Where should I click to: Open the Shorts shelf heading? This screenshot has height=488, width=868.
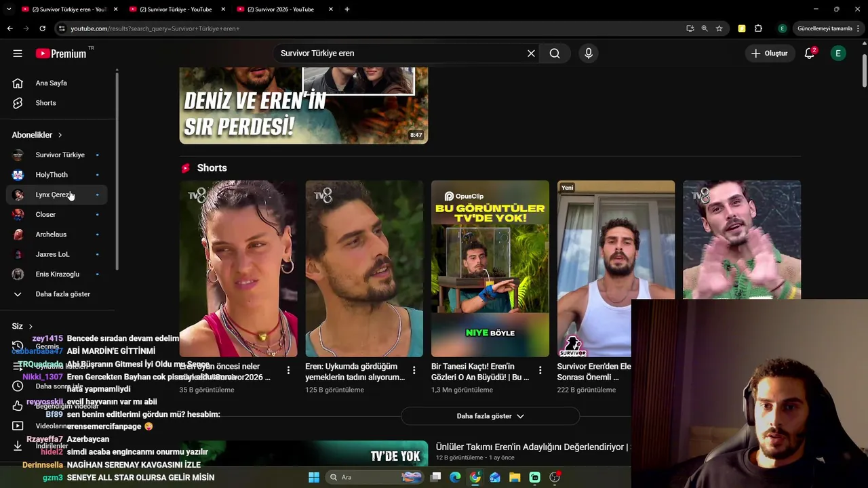(x=212, y=168)
